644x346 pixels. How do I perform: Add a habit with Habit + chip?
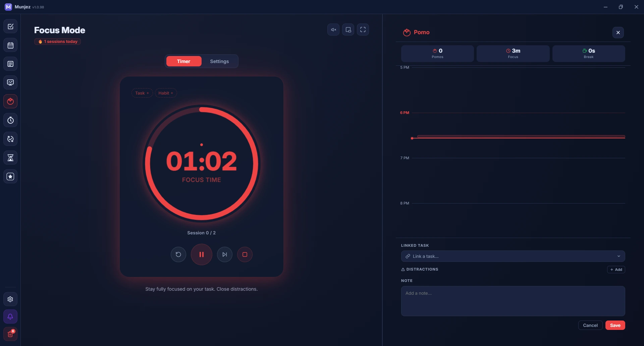click(166, 93)
